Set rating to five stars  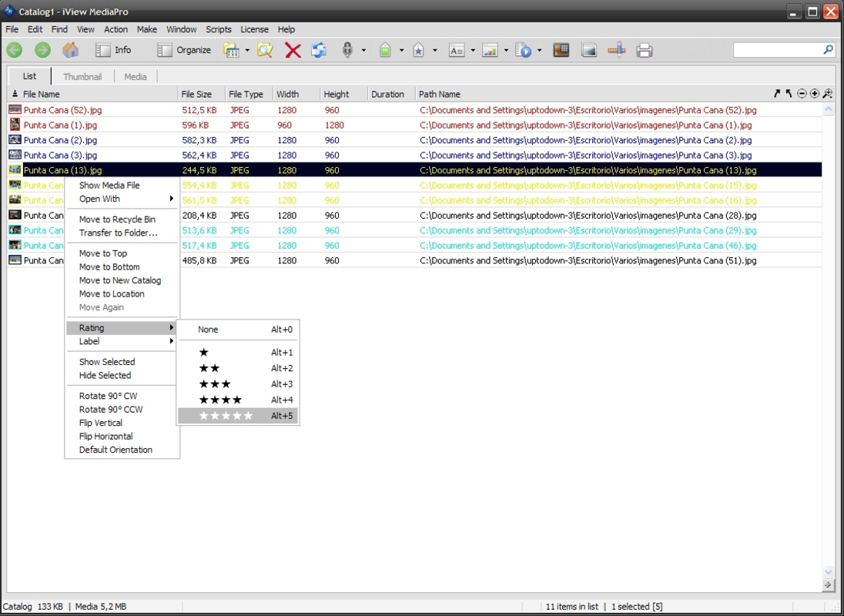(x=238, y=416)
